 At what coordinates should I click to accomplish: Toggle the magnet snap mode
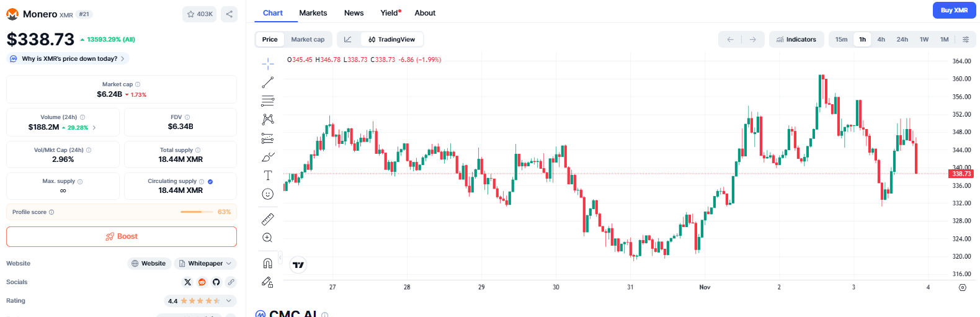(x=268, y=263)
